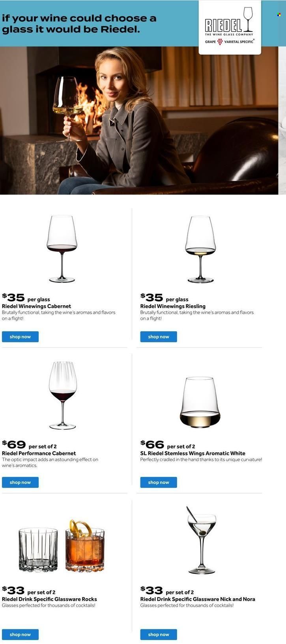This screenshot has width=286, height=644.
Task: Shop now for Riedel Winewings Cabernet
Action: coord(20,337)
